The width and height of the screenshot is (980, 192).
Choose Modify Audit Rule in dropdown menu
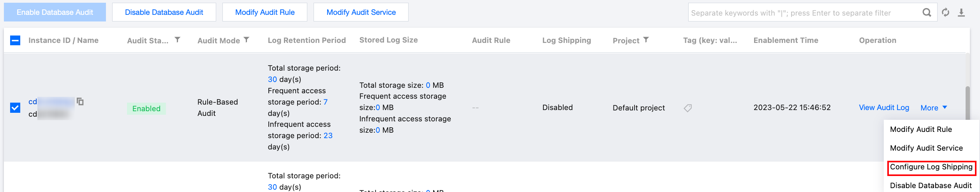coord(921,130)
